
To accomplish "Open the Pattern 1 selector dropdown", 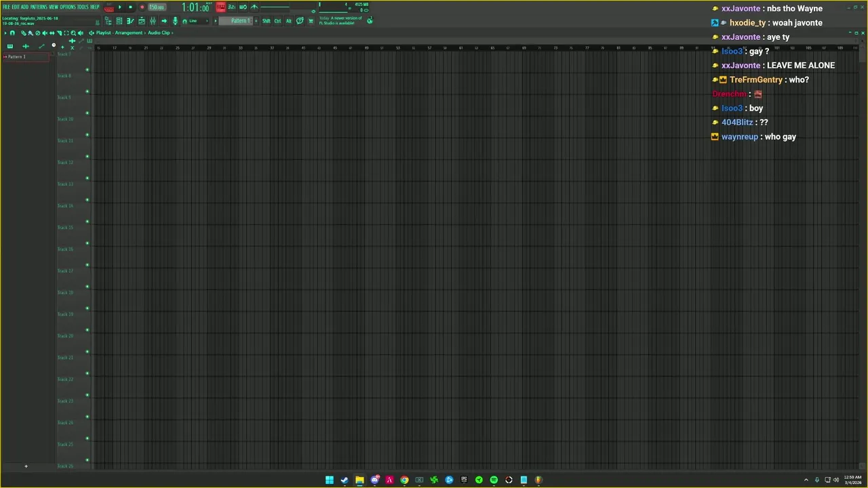I will tap(239, 21).
